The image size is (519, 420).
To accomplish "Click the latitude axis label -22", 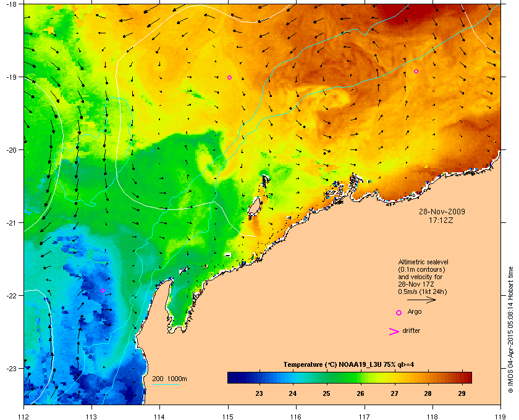I will [11, 296].
